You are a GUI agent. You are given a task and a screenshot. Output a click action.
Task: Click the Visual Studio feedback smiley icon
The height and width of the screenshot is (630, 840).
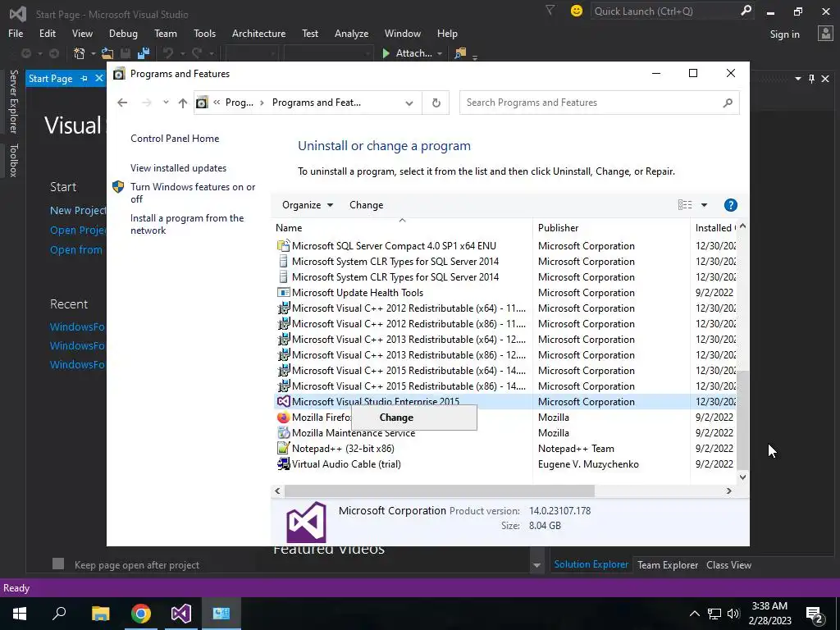[x=577, y=11]
